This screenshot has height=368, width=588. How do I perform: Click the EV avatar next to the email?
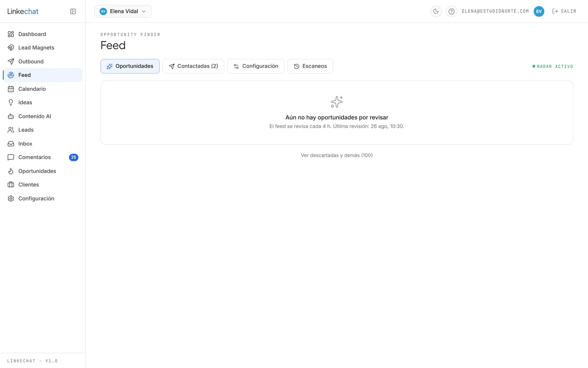click(x=539, y=11)
